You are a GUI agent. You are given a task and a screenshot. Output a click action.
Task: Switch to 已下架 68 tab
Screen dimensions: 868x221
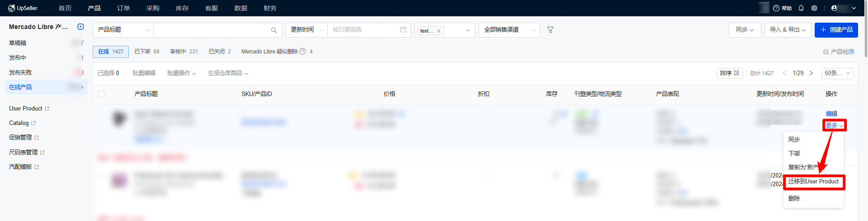pyautogui.click(x=147, y=52)
